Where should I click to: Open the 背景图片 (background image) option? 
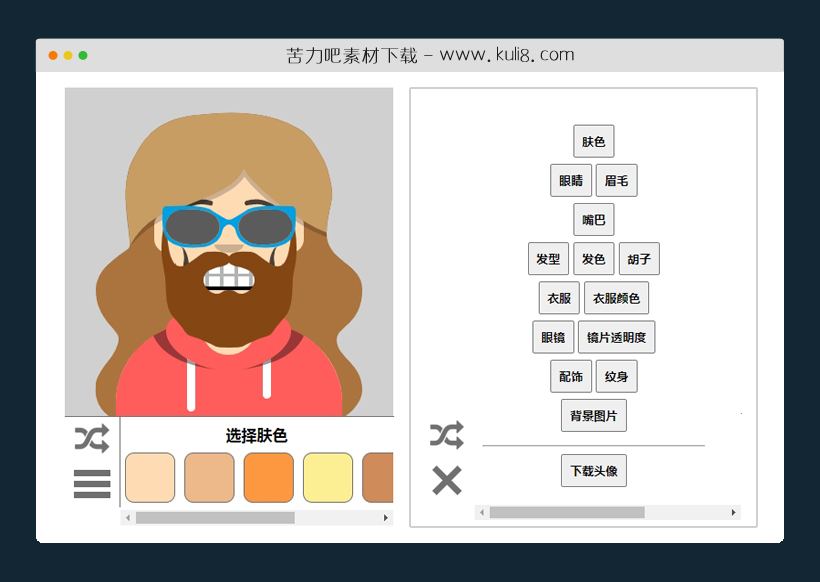click(x=593, y=415)
